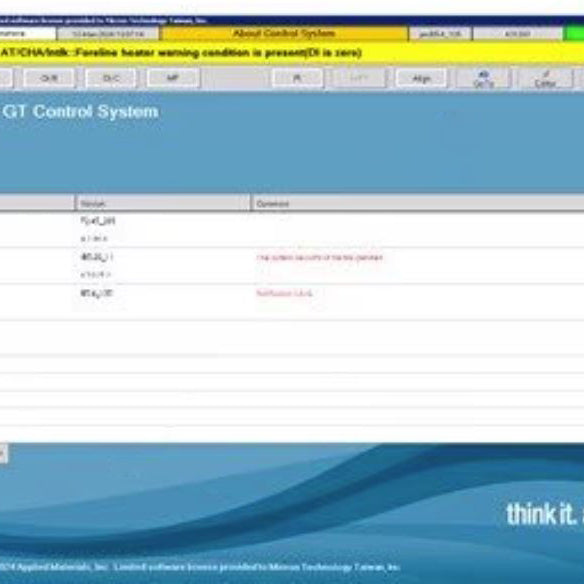
Task: Select the Ch C toolbar button
Action: [x=111, y=78]
